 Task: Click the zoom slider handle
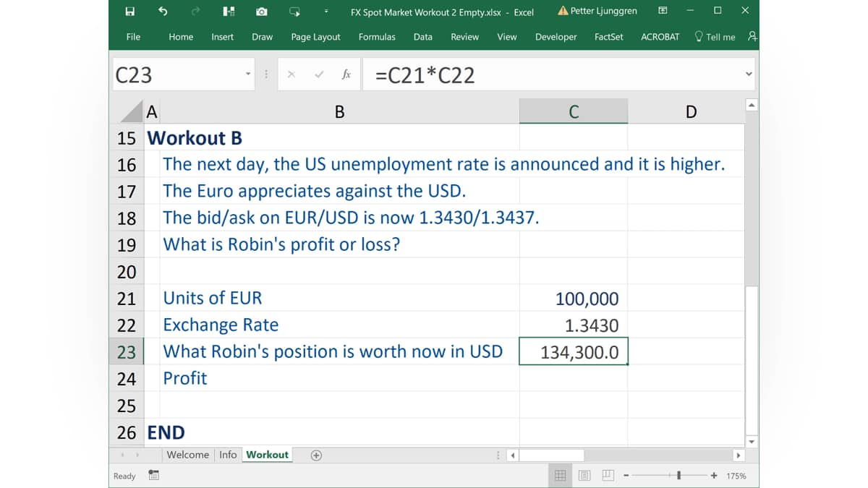[678, 476]
